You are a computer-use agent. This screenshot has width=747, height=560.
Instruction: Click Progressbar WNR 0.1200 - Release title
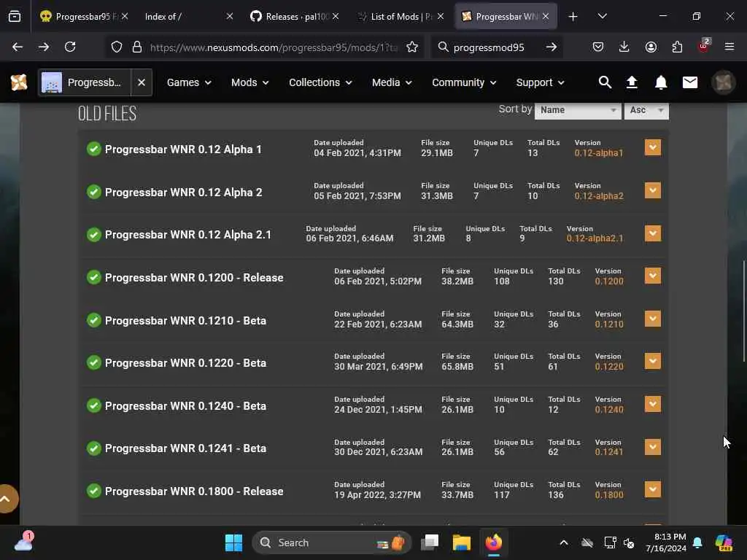click(194, 278)
